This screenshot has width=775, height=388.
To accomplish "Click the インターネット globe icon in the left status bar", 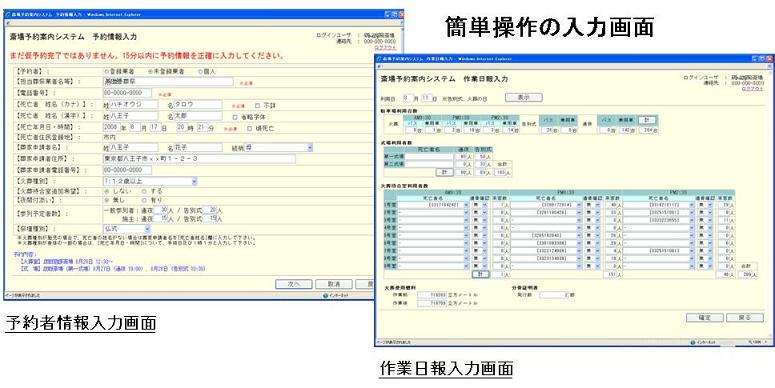I will click(x=326, y=296).
